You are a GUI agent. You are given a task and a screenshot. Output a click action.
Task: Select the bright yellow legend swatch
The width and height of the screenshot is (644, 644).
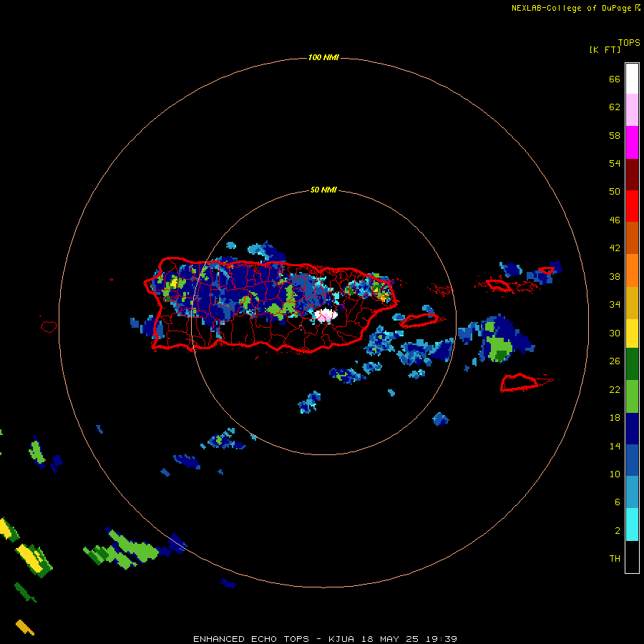[x=632, y=333]
